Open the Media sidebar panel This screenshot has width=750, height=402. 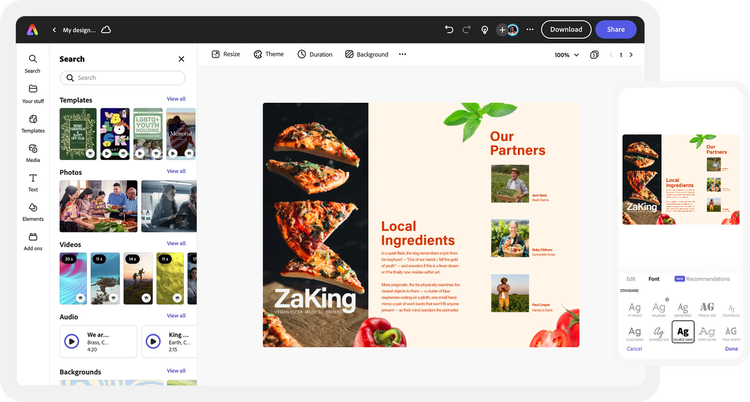click(x=33, y=153)
